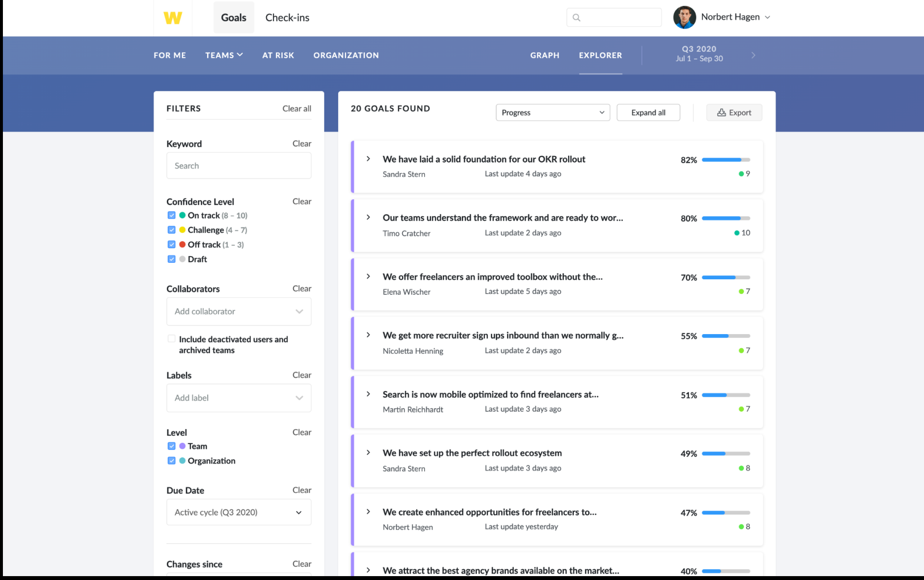Click the Keyword search input field
The image size is (924, 580).
(238, 165)
